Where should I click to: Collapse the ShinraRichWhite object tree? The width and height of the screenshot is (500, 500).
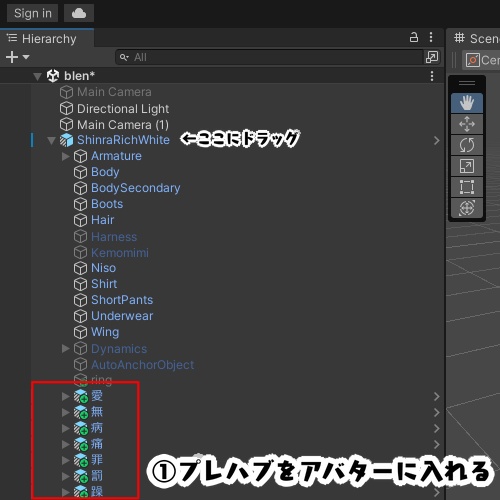pyautogui.click(x=51, y=140)
